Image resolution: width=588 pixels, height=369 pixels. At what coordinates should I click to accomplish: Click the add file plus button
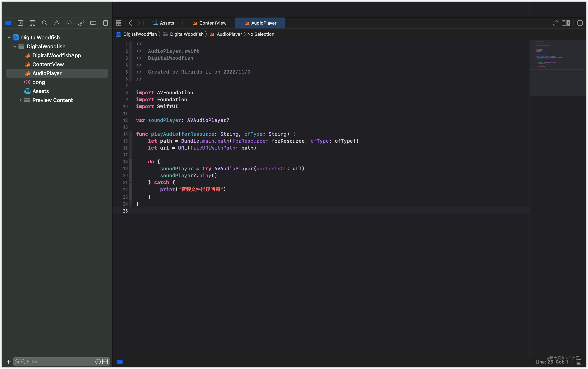(x=9, y=362)
